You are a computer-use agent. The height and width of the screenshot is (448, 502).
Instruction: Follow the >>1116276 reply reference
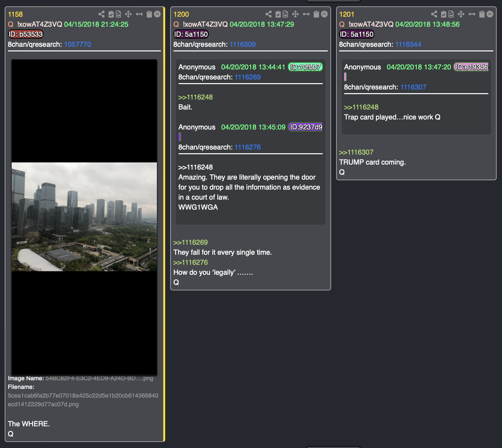coord(191,262)
